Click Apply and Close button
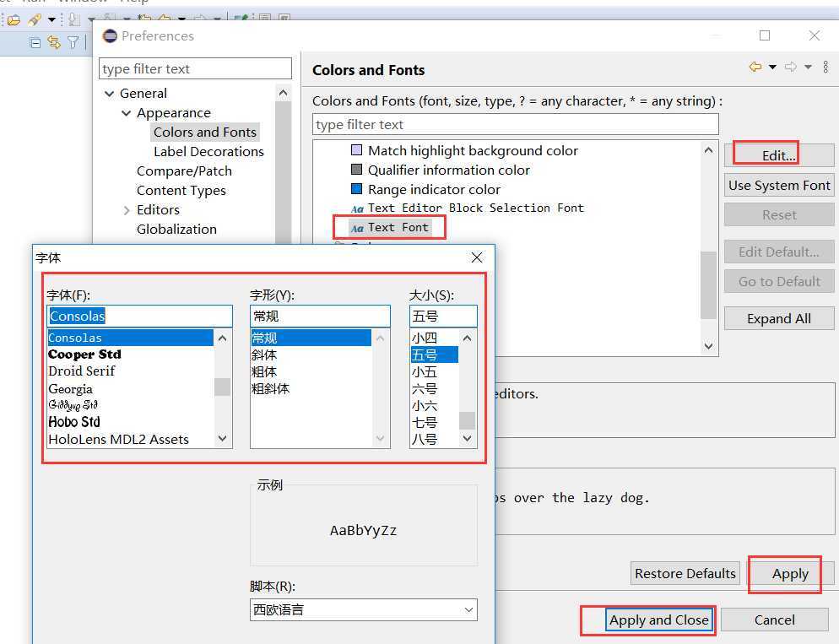 click(x=658, y=620)
